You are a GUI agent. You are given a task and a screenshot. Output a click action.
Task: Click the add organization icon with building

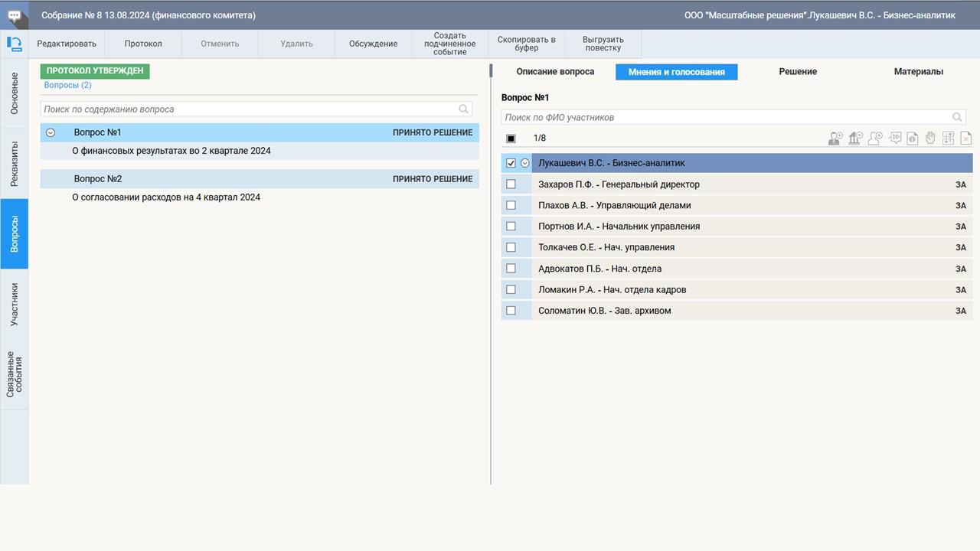[x=855, y=139]
